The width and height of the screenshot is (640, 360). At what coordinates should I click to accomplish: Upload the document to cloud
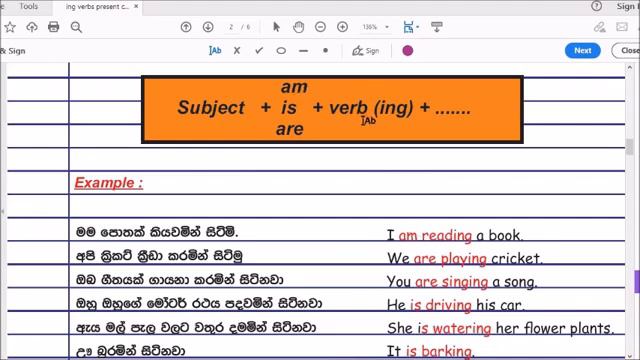tap(32, 27)
